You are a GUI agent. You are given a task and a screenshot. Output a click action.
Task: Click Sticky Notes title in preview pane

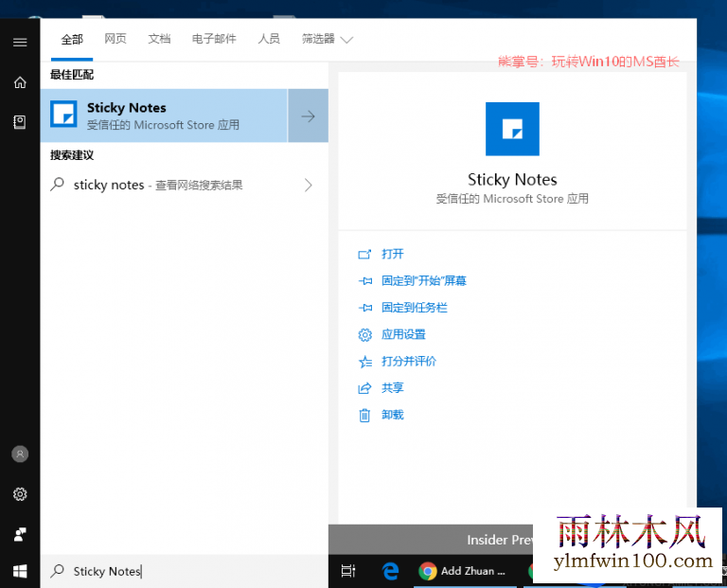(512, 180)
